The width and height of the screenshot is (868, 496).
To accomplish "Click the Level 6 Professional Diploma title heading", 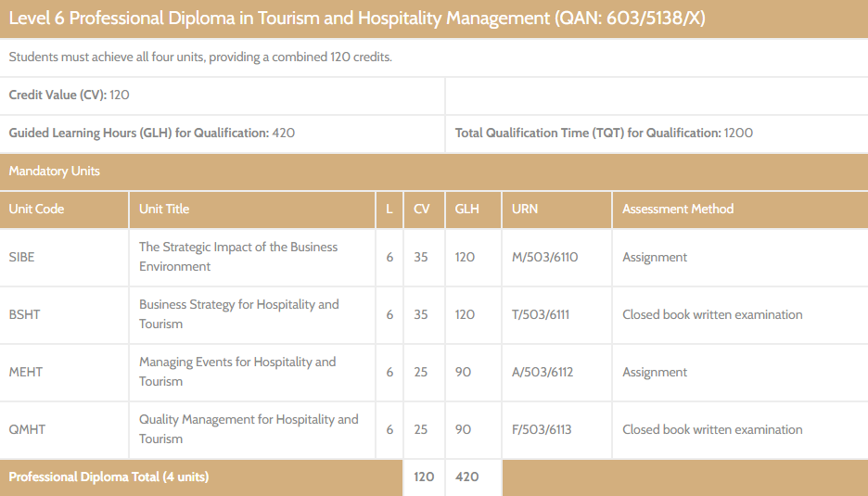I will 356,19.
